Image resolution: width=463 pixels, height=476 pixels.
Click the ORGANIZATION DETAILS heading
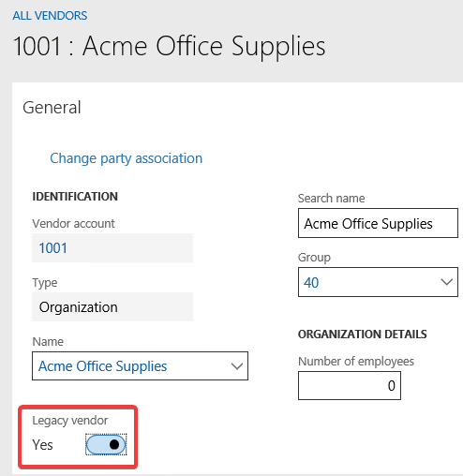coord(363,335)
